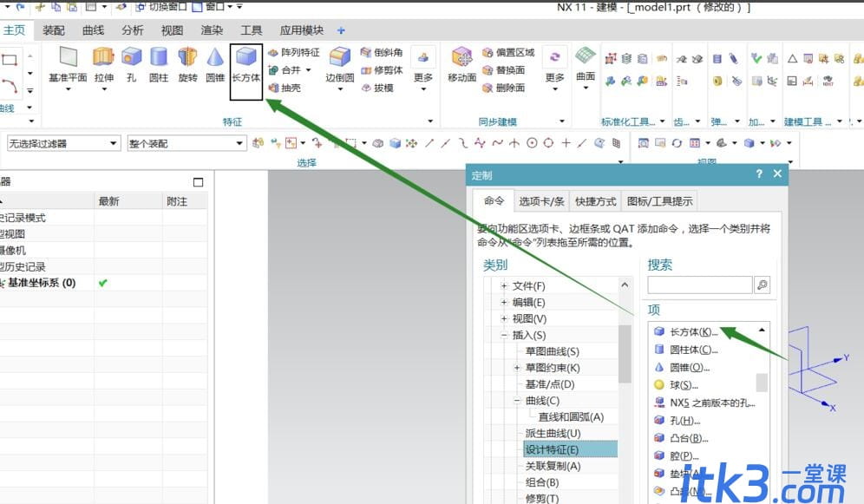The image size is (864, 504).
Task: Select 基准坐标系 (0) in part navigator
Action: tap(42, 283)
